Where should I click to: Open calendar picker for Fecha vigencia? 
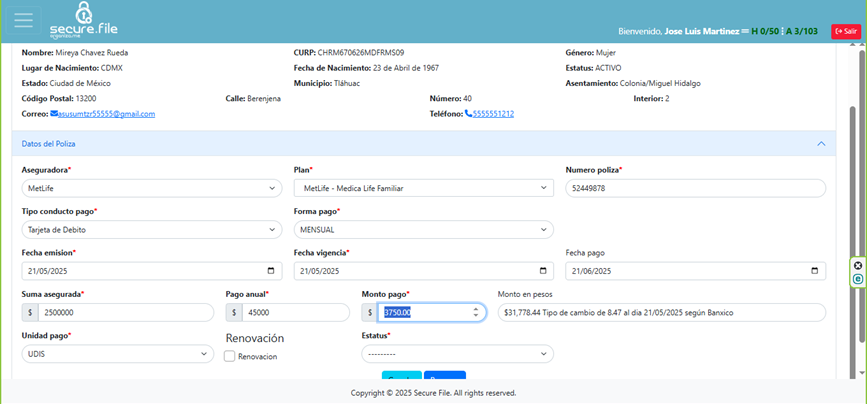[544, 271]
